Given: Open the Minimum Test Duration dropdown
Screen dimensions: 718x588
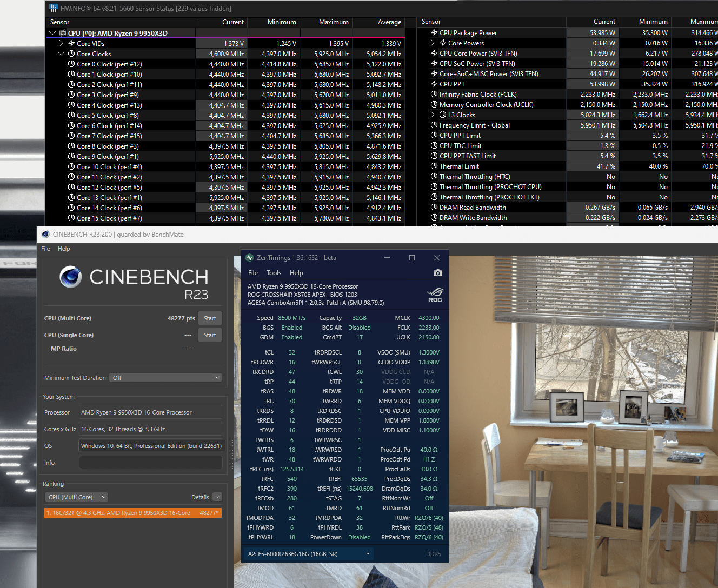Looking at the screenshot, I should [166, 378].
